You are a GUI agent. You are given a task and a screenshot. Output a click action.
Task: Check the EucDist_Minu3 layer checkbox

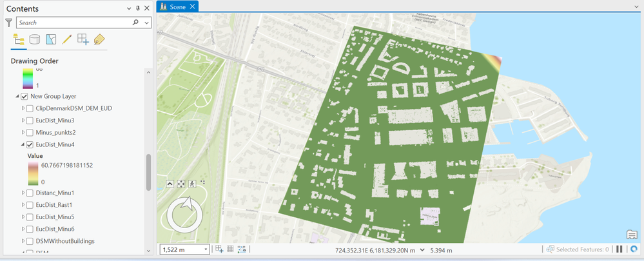(30, 121)
